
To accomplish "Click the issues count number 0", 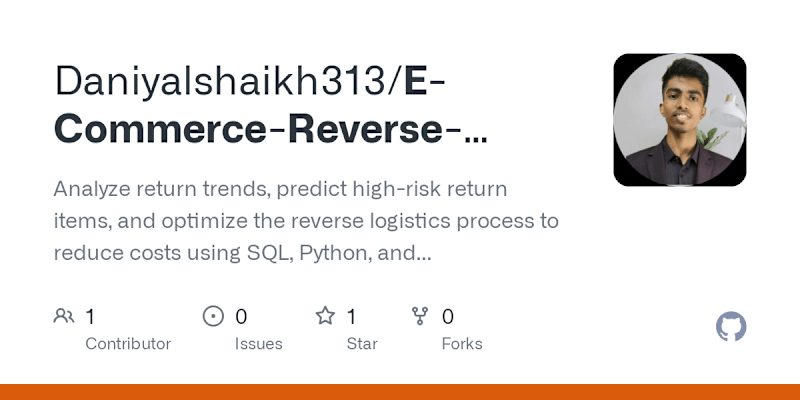I will pos(241,317).
